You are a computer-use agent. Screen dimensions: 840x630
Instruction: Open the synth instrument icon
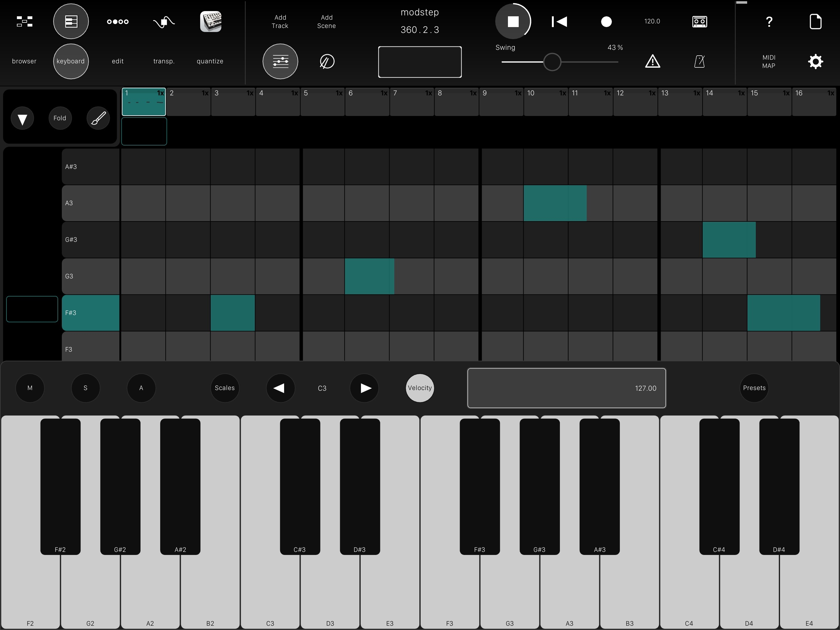(x=210, y=21)
